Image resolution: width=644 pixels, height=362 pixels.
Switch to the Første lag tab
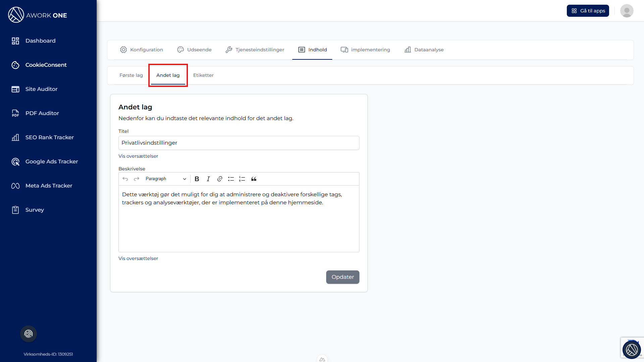(131, 75)
